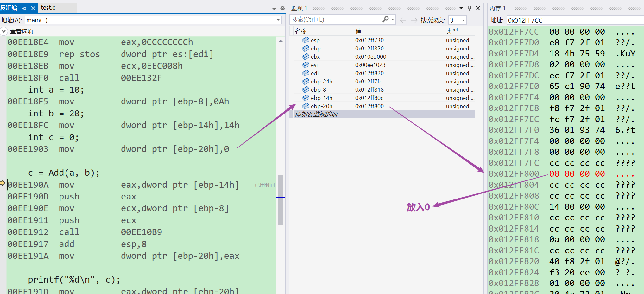This screenshot has height=294, width=644.
Task: Click the source line c = Add(a, b);
Action: pyautogui.click(x=64, y=173)
